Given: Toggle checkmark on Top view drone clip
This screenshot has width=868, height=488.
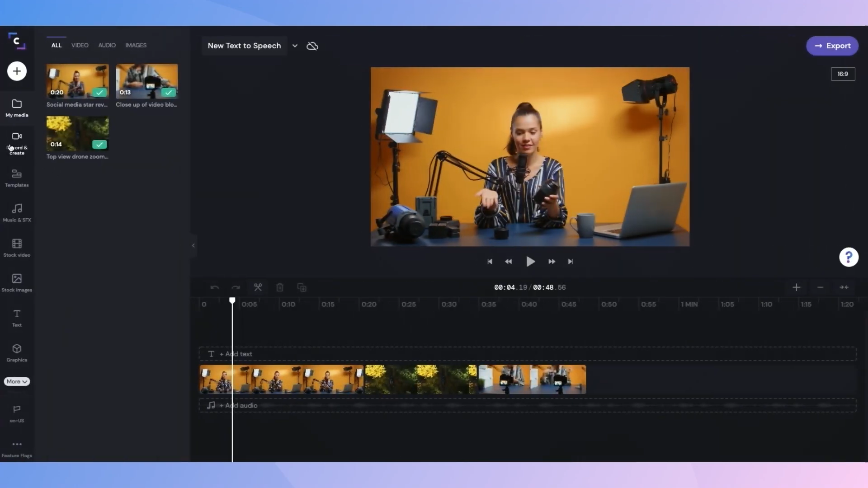Looking at the screenshot, I should pyautogui.click(x=99, y=144).
